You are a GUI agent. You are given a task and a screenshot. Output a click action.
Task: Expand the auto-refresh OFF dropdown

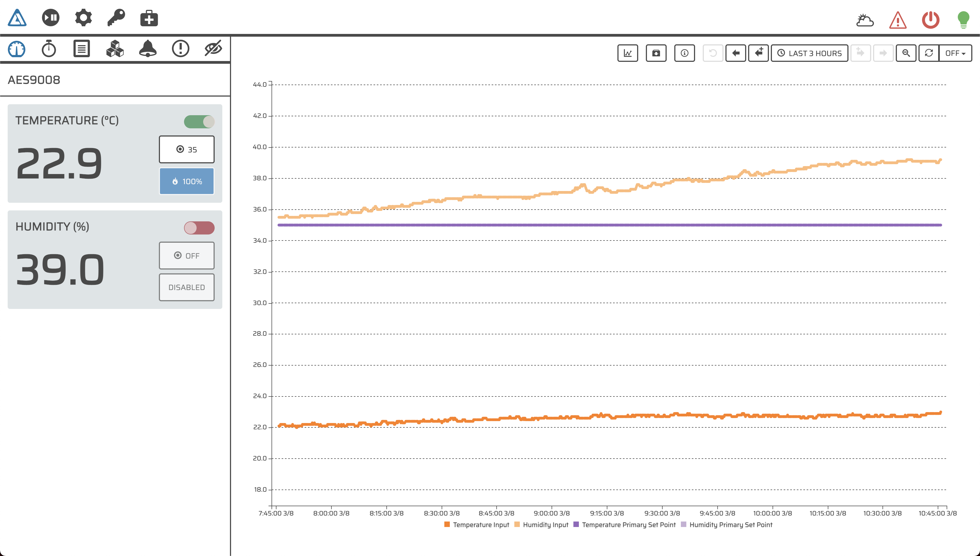(955, 53)
